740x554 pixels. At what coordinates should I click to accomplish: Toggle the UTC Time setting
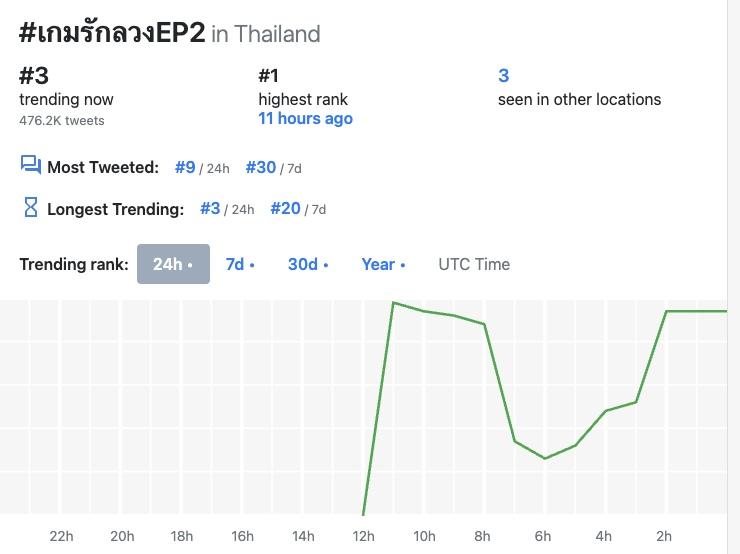point(474,264)
